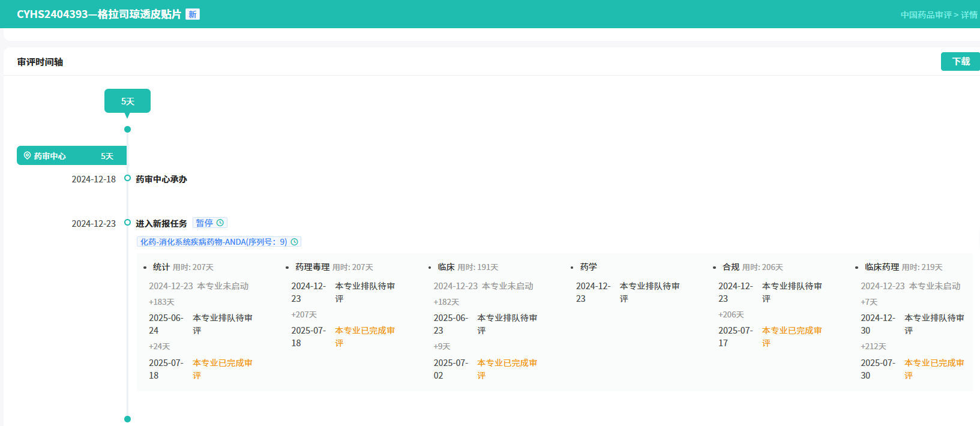Click the location pin icon beside 药审中心
The width and height of the screenshot is (980, 426).
coord(27,156)
